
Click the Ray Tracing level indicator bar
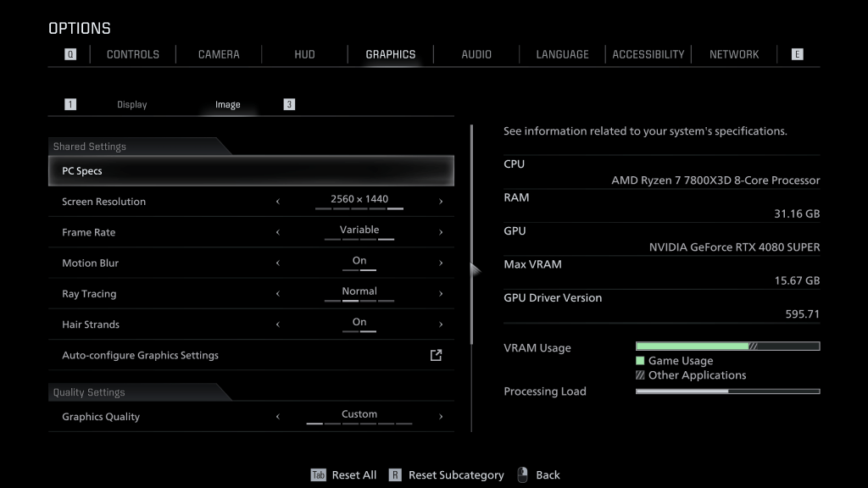pyautogui.click(x=359, y=301)
